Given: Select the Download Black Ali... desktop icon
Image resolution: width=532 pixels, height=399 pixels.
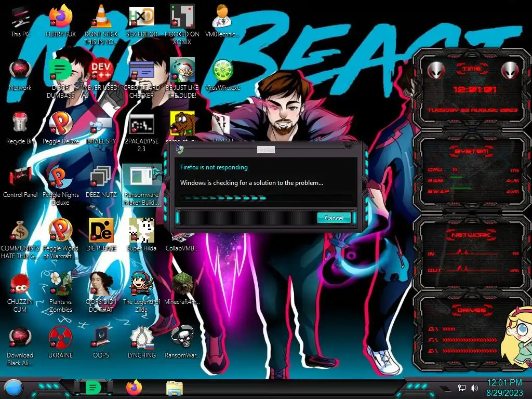Looking at the screenshot, I should 20,346.
